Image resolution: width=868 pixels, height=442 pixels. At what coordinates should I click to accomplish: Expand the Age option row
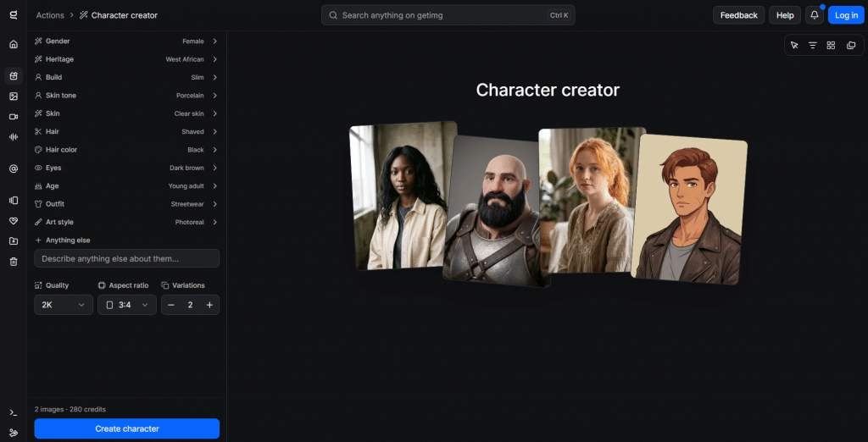click(127, 186)
